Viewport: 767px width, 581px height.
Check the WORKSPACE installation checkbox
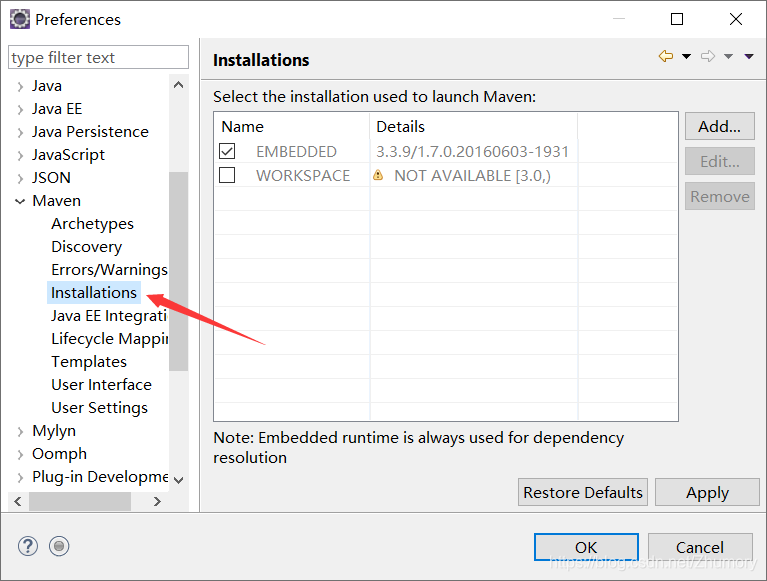pos(227,175)
